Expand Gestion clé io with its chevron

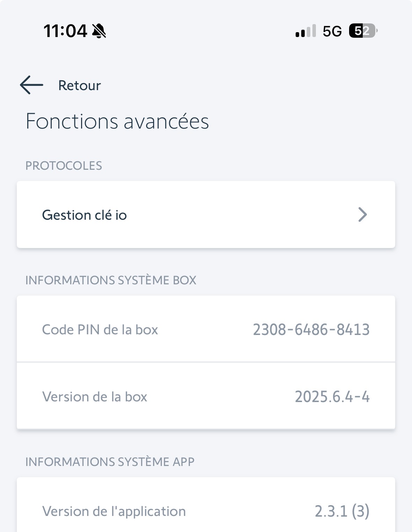[363, 214]
